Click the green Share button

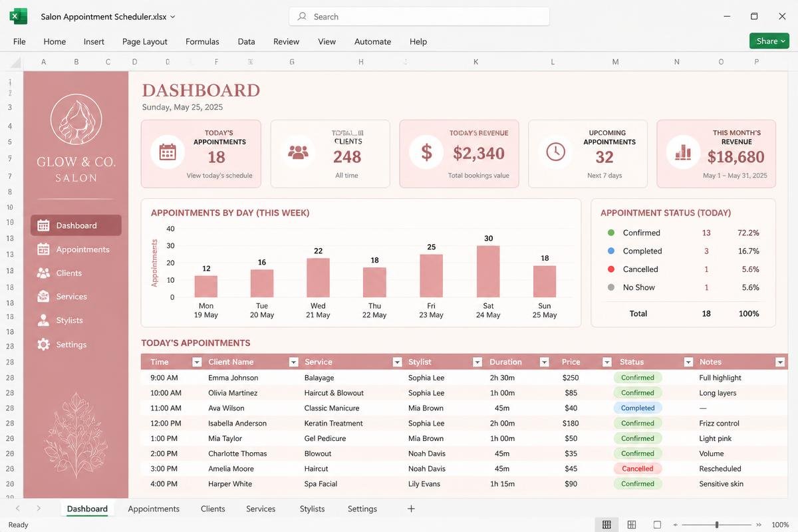pos(769,41)
